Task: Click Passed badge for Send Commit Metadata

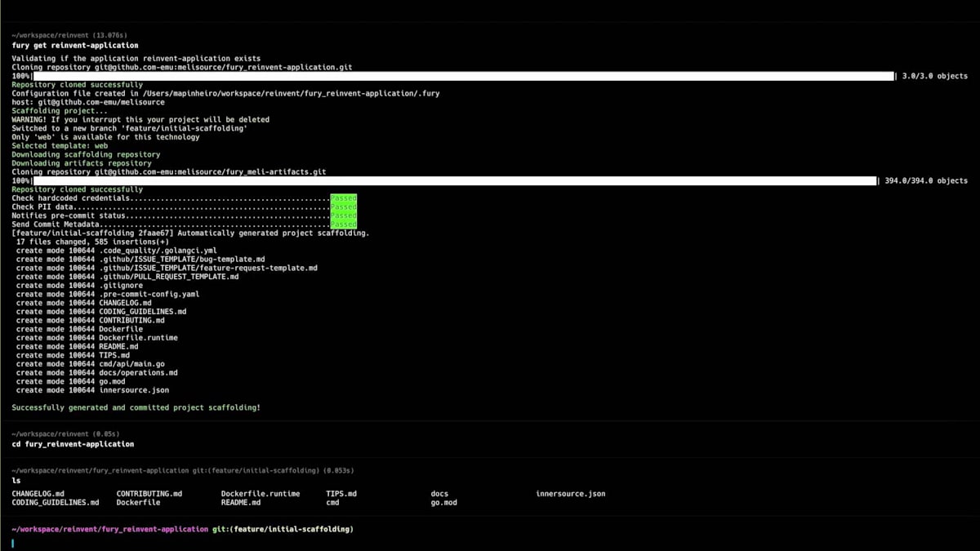Action: click(x=344, y=224)
